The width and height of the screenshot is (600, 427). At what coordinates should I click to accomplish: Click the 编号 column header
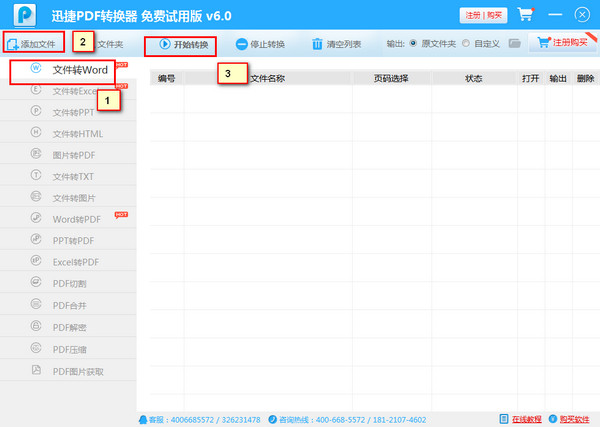(166, 78)
